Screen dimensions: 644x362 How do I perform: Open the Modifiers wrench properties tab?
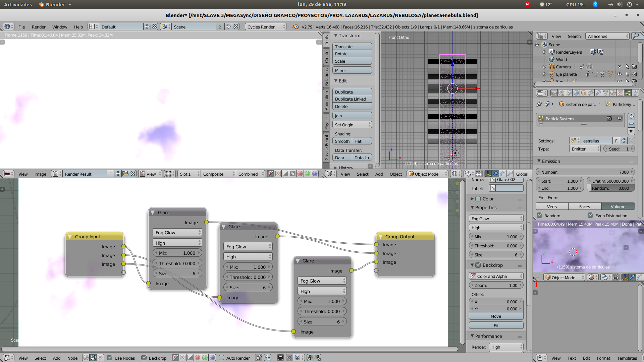point(598,93)
